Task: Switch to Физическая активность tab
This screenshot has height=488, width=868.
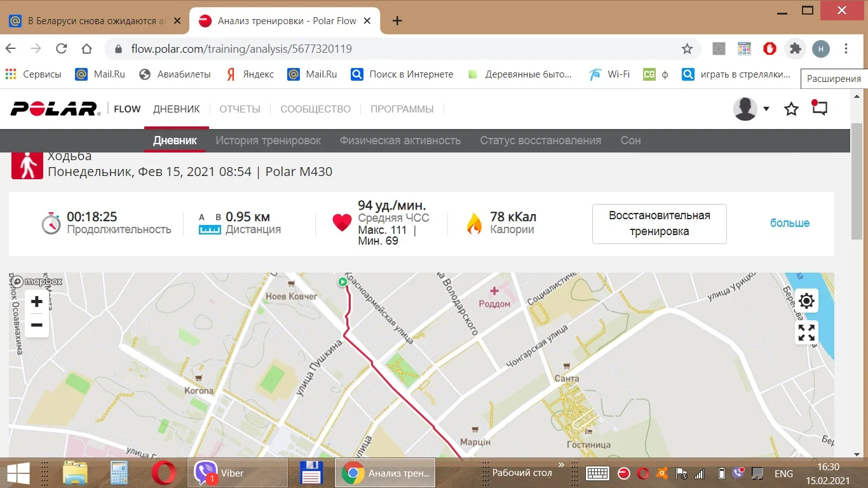Action: (400, 140)
